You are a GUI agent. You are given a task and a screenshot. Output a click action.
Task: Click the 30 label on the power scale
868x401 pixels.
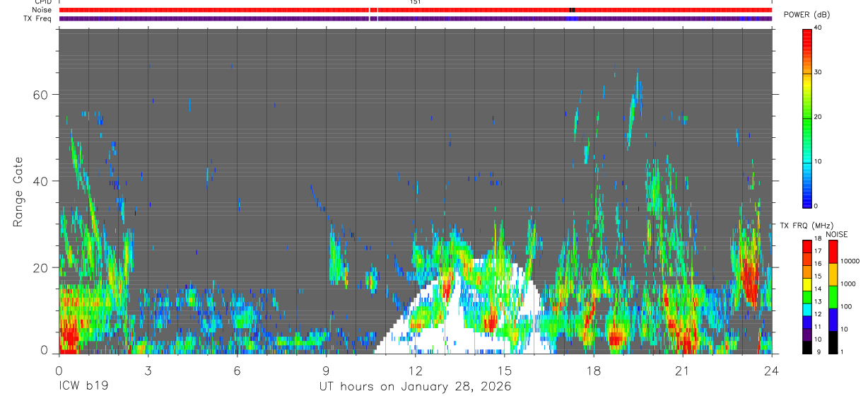coord(819,72)
